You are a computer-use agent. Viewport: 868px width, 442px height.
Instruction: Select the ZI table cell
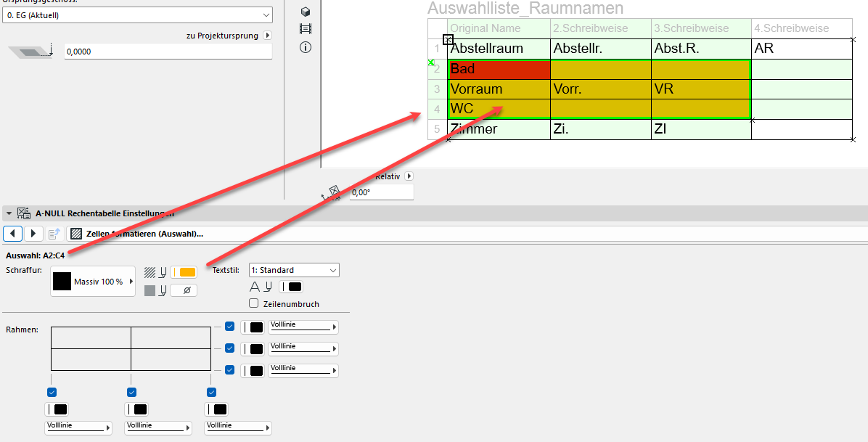pyautogui.click(x=701, y=130)
